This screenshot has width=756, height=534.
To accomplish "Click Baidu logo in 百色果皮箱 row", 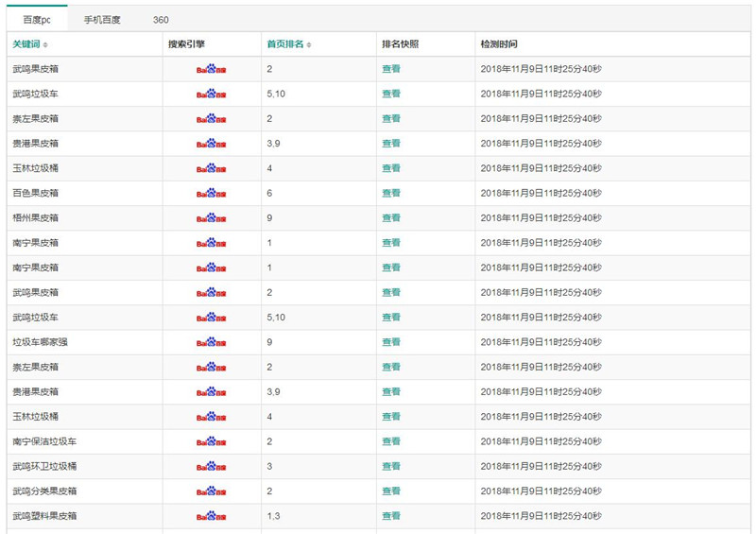I will pos(211,193).
